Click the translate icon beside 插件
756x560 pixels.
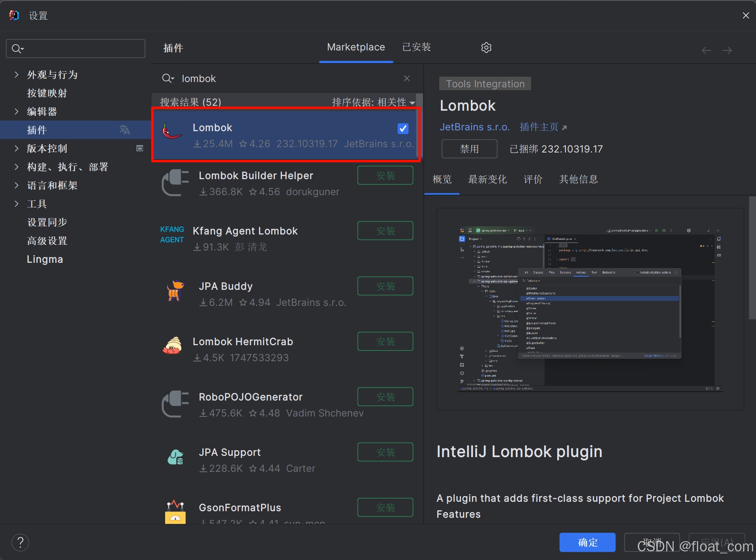click(125, 130)
